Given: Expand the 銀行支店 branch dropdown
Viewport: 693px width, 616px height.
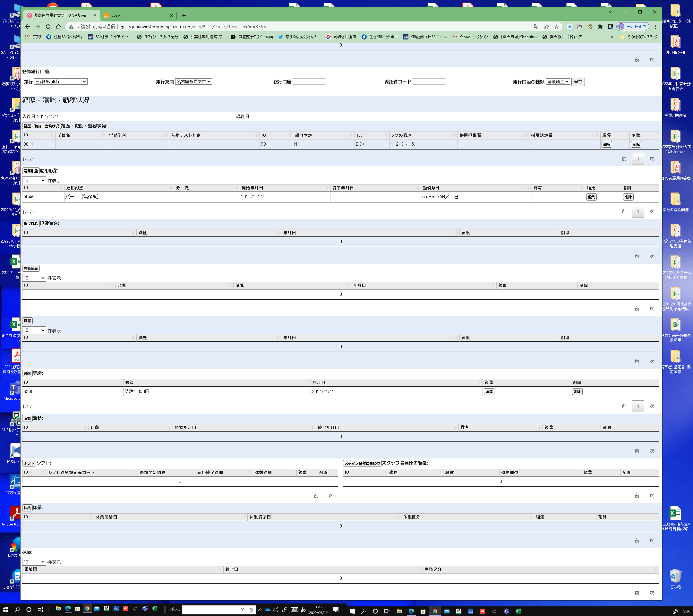Looking at the screenshot, I should pyautogui.click(x=193, y=82).
